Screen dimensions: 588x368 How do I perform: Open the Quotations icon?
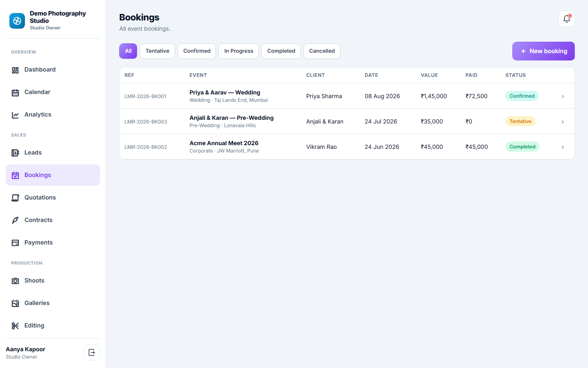15,198
